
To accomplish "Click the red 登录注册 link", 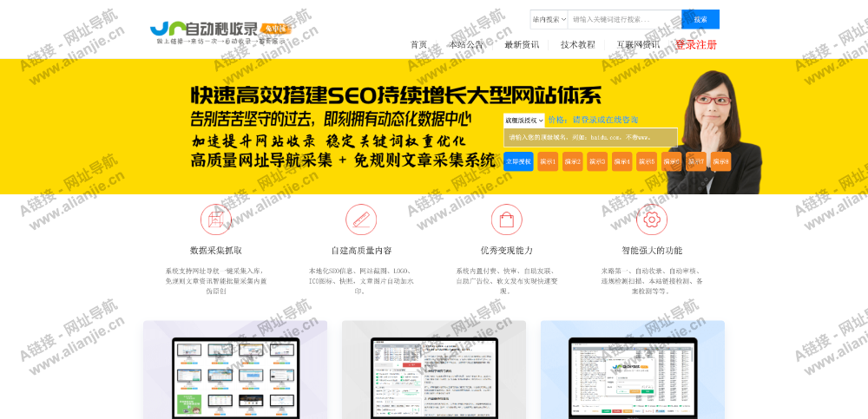I will pyautogui.click(x=696, y=45).
